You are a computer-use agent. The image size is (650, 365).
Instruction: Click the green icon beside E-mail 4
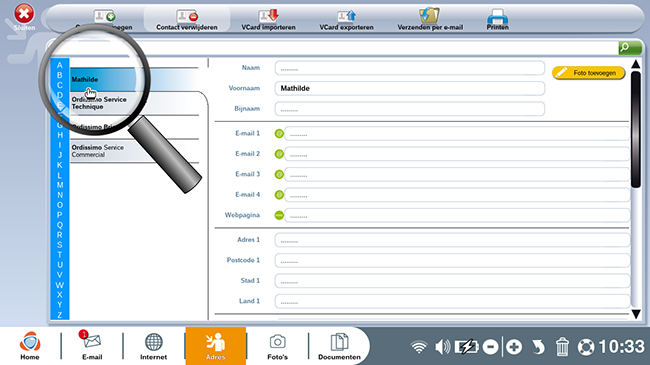279,195
